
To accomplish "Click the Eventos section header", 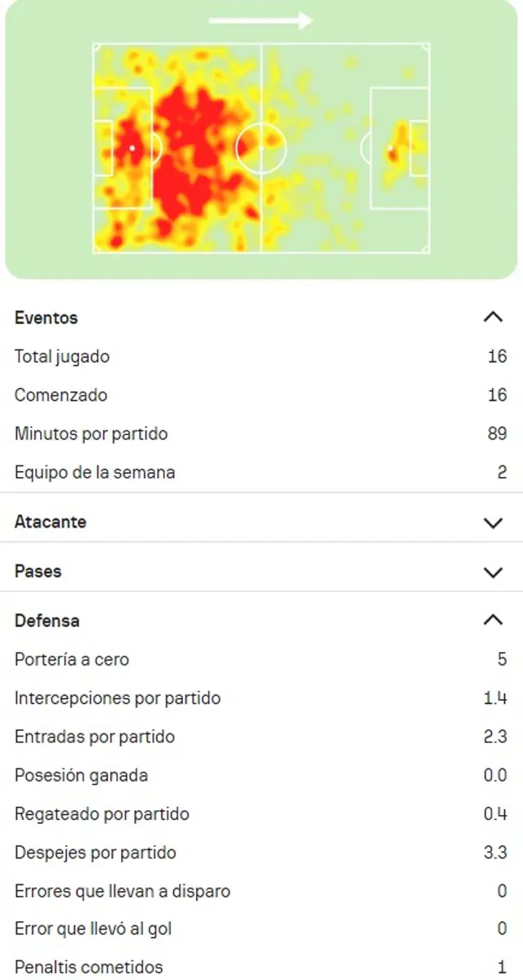I will click(47, 318).
